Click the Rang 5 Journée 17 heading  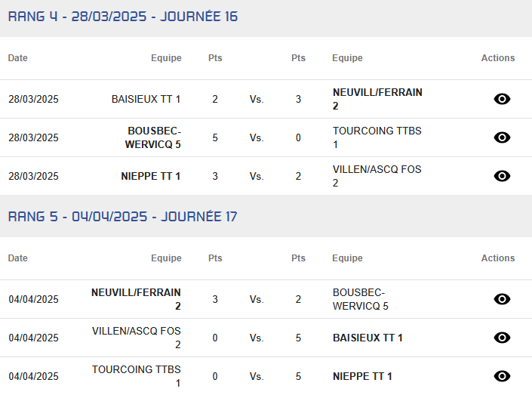123,216
